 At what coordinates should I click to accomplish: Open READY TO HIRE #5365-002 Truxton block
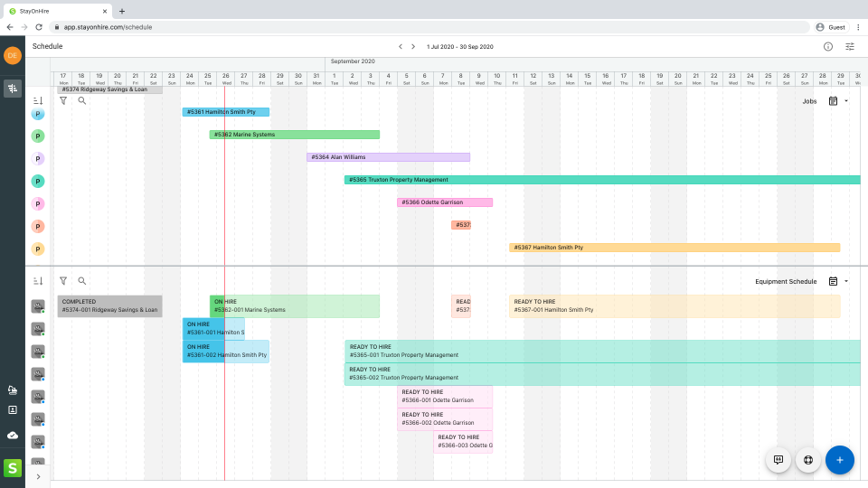tap(602, 374)
